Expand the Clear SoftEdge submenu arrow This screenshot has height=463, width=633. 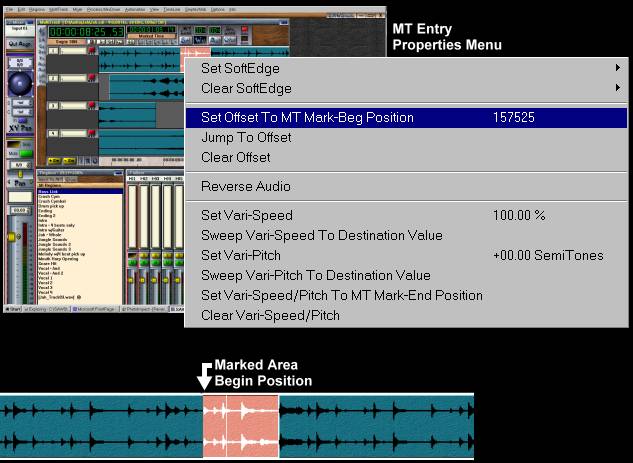pyautogui.click(x=618, y=88)
